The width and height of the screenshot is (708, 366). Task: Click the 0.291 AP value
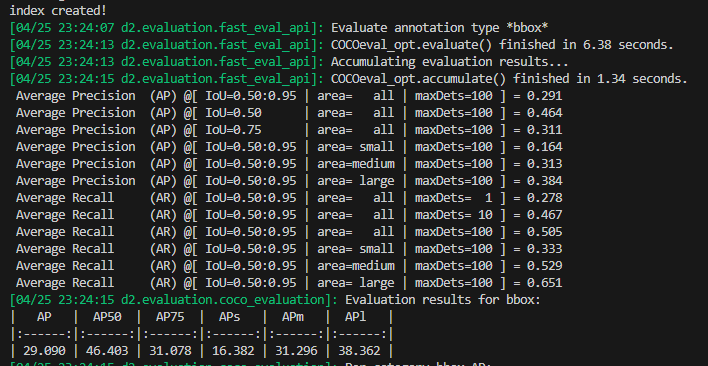544,96
